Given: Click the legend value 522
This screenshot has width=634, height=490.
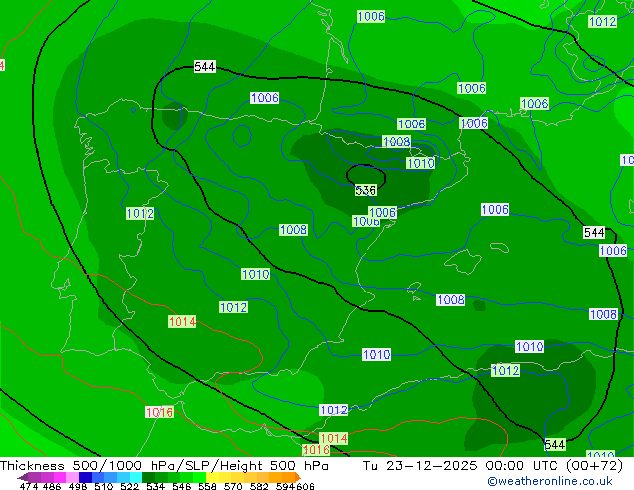Looking at the screenshot, I should 129,486.
